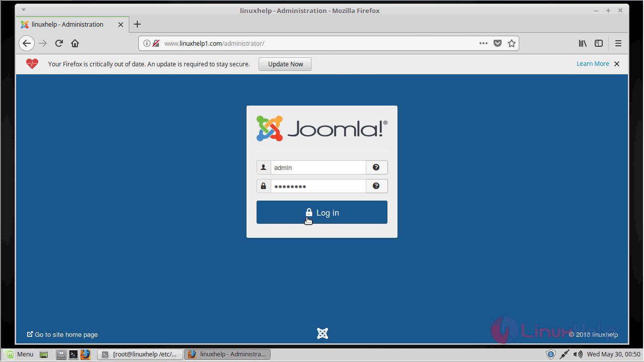644x362 pixels.
Task: Open window menu arrow in title bar
Action: [x=23, y=10]
